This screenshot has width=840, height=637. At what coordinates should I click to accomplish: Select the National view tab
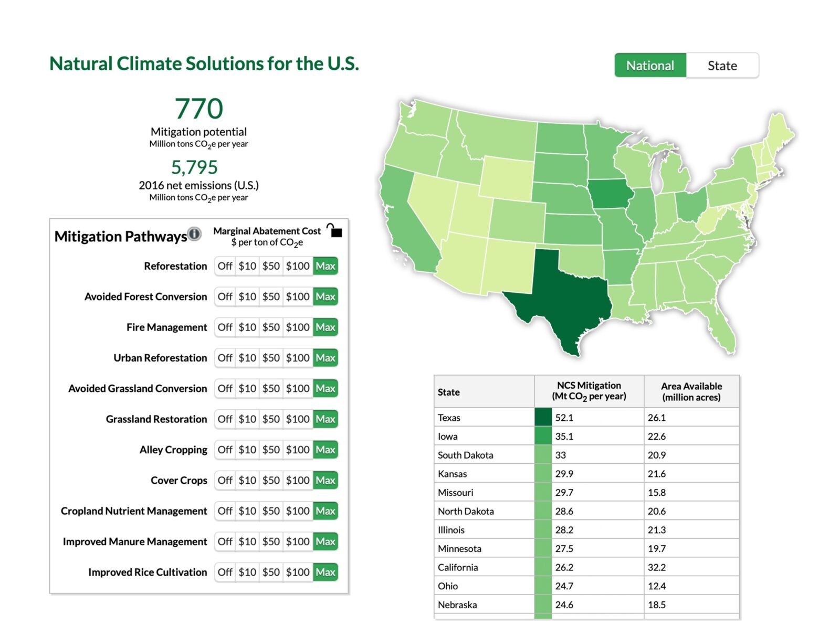click(x=650, y=66)
